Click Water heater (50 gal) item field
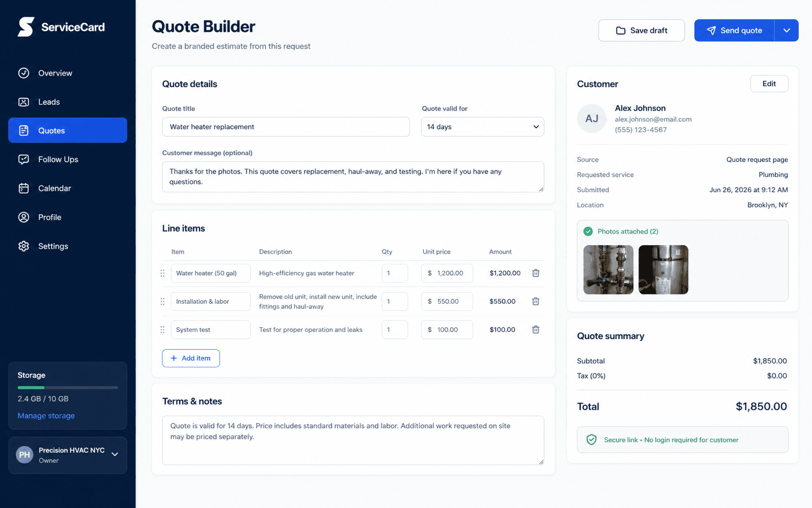Viewport: 812px width, 508px height. point(210,273)
